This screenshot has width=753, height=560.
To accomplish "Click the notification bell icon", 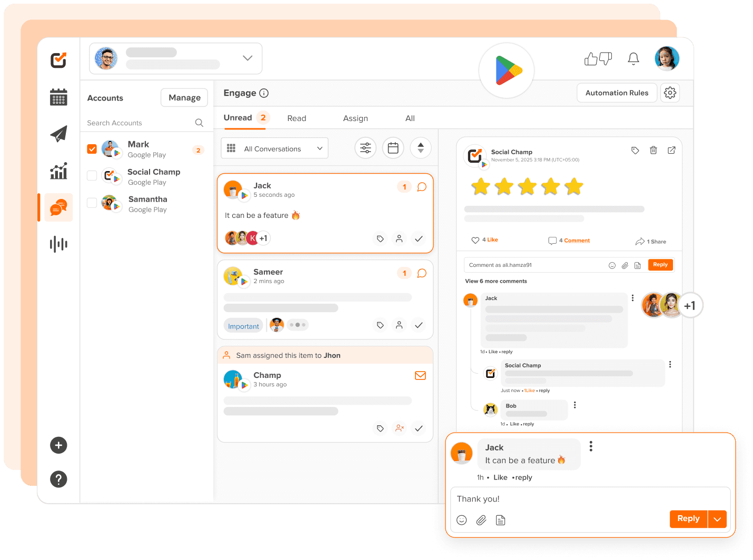I will 633,59.
